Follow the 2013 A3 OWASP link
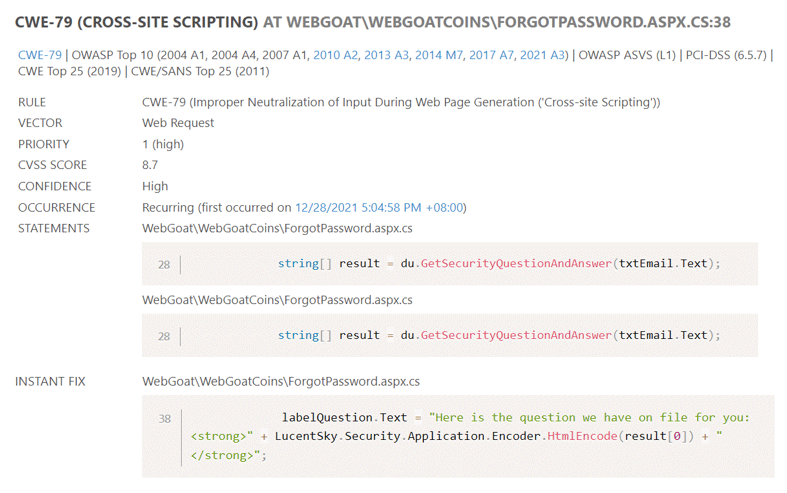787x493 pixels. point(385,54)
